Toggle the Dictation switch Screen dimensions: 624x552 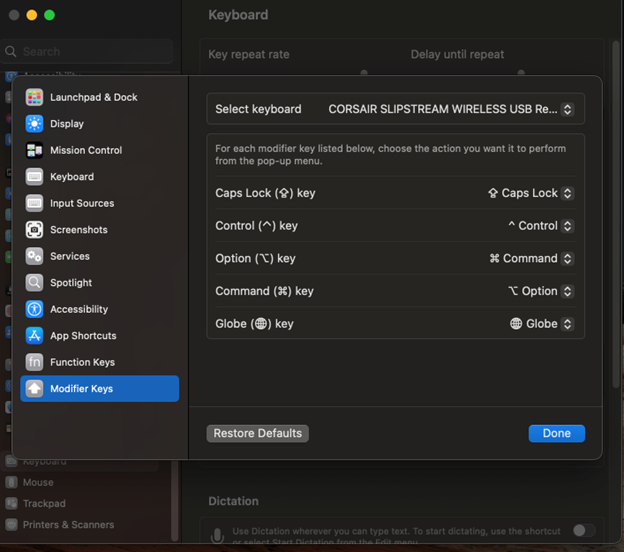tap(583, 531)
